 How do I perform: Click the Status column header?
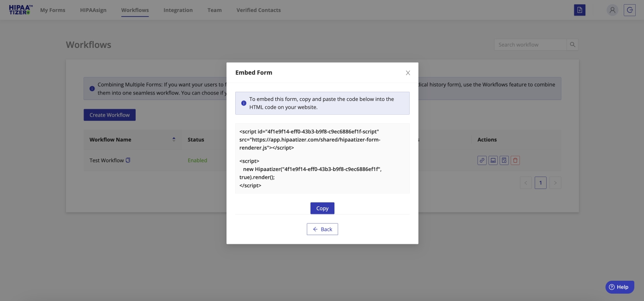tap(196, 140)
